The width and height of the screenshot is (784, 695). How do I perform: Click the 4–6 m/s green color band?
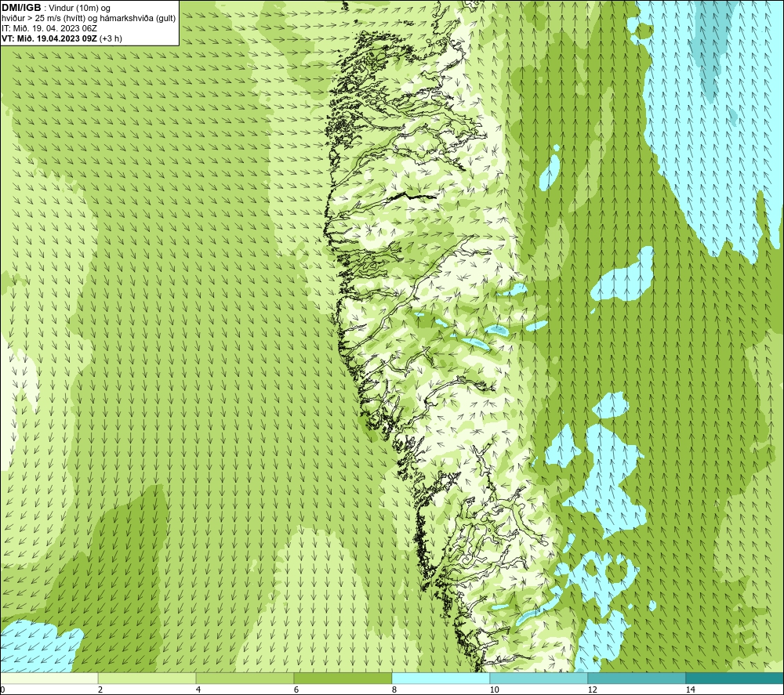[245, 678]
